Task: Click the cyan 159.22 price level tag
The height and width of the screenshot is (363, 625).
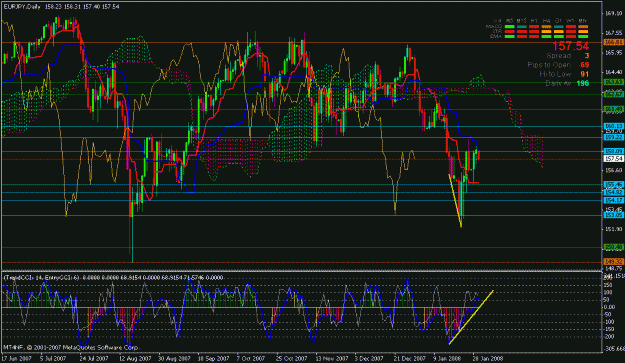Action: 613,137
